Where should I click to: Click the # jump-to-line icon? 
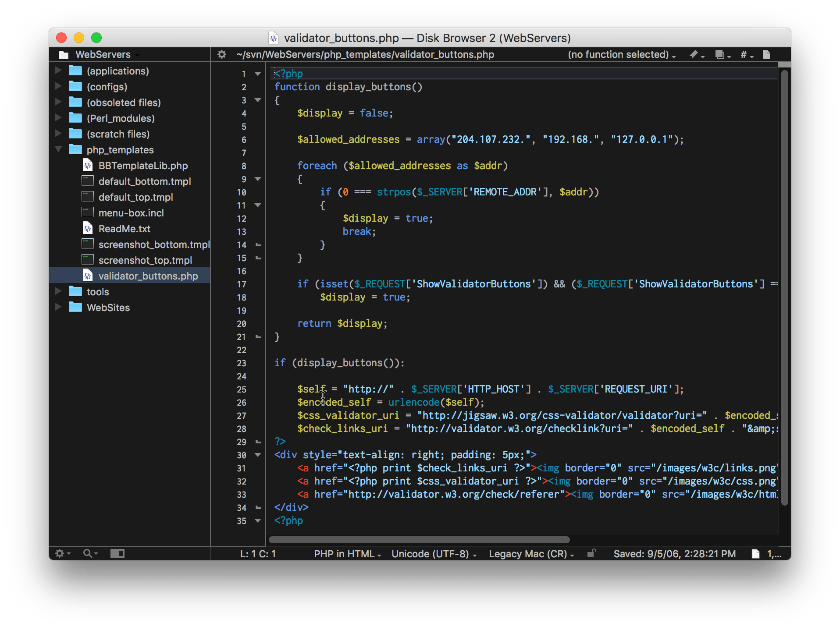point(744,54)
